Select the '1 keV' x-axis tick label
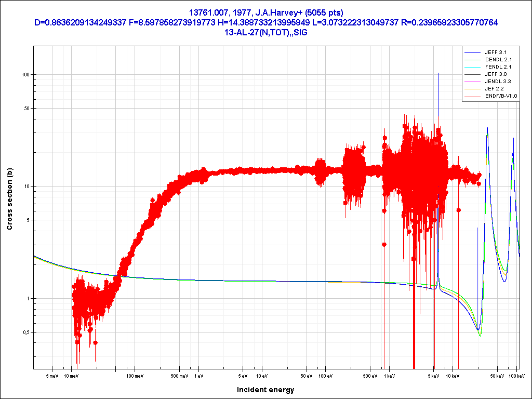532x399 pixels. 389,376
